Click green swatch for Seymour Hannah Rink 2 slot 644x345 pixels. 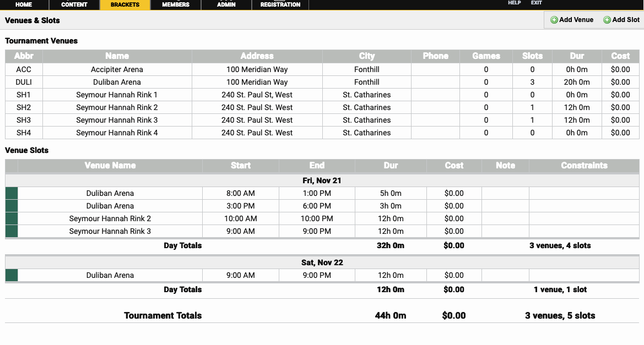12,218
